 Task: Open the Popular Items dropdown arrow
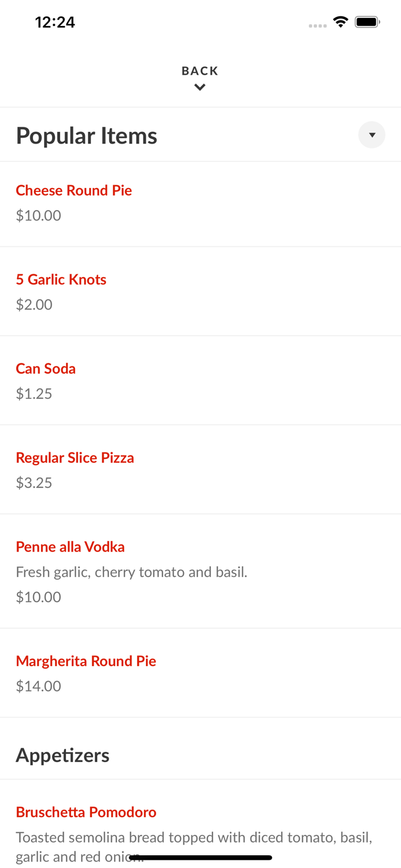coord(372,135)
